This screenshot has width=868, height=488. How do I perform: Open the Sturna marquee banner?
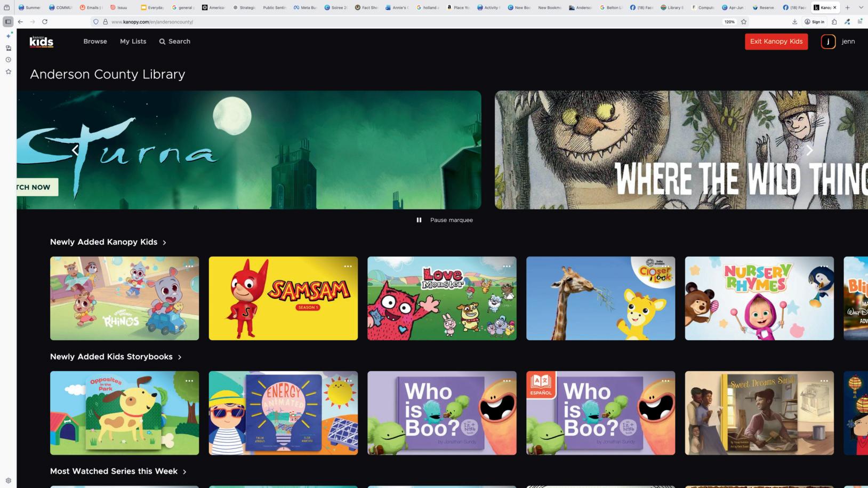point(249,150)
